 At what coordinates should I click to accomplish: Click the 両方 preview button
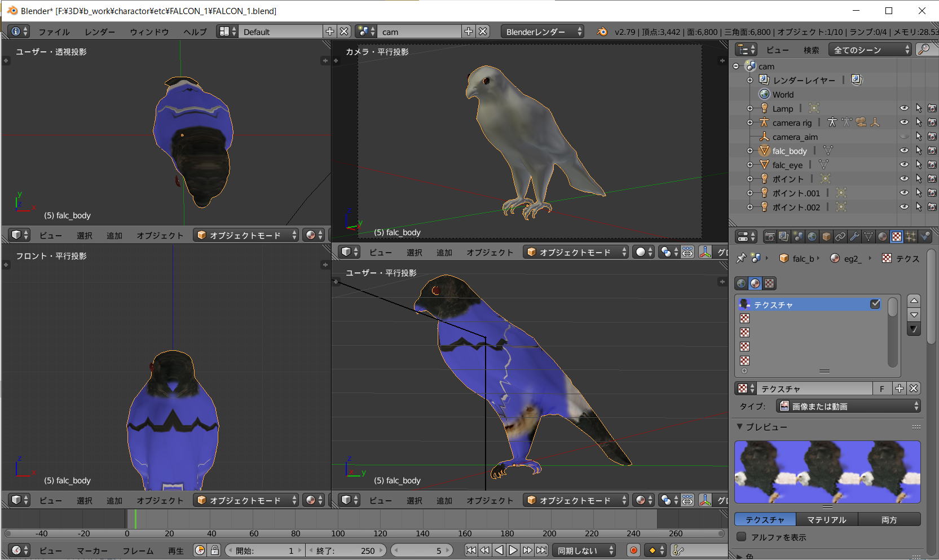889,519
